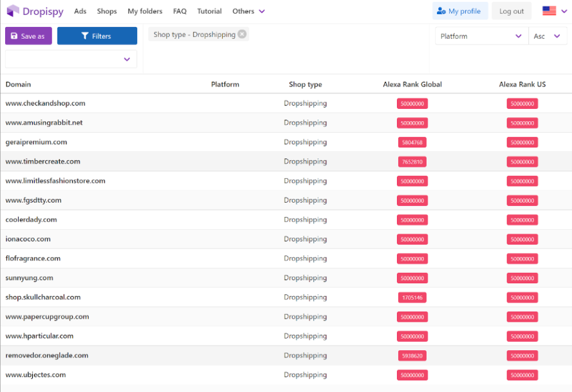Click the Alexa Rank Global header
Screen dimensions: 572x392
pyautogui.click(x=412, y=84)
